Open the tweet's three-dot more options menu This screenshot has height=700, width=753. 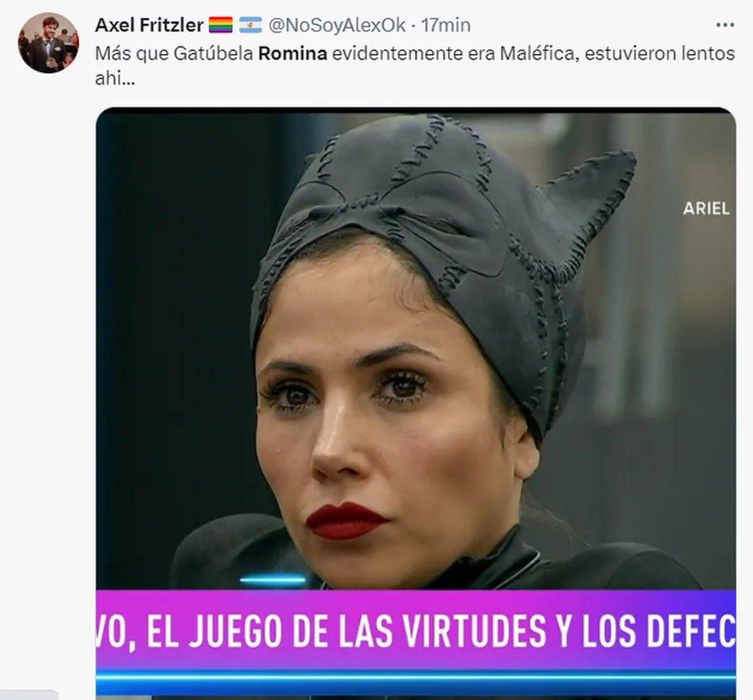click(725, 25)
